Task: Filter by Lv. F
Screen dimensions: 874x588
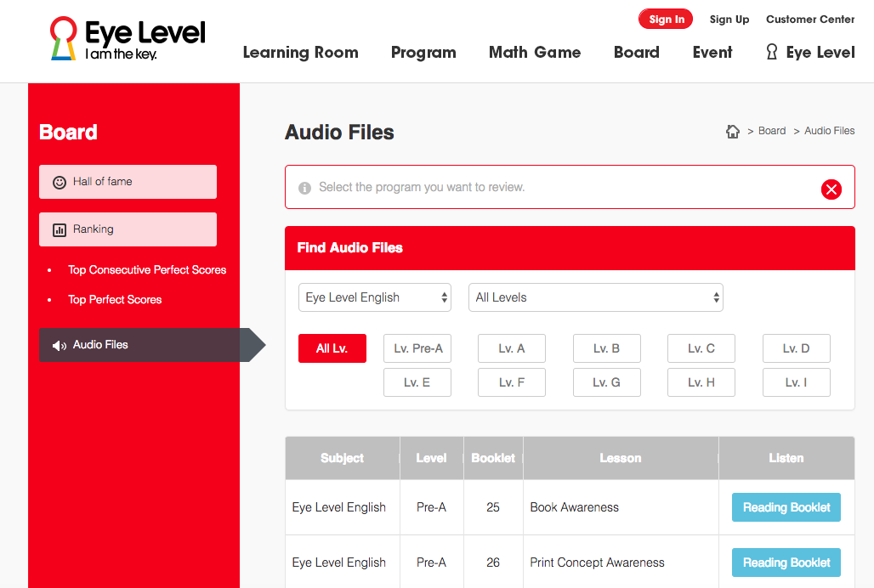Action: tap(512, 382)
